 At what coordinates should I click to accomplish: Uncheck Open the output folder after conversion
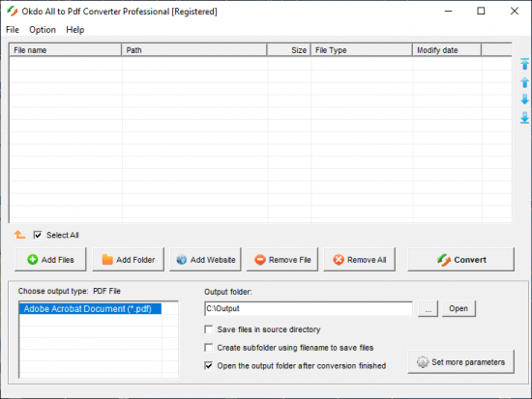(x=209, y=365)
